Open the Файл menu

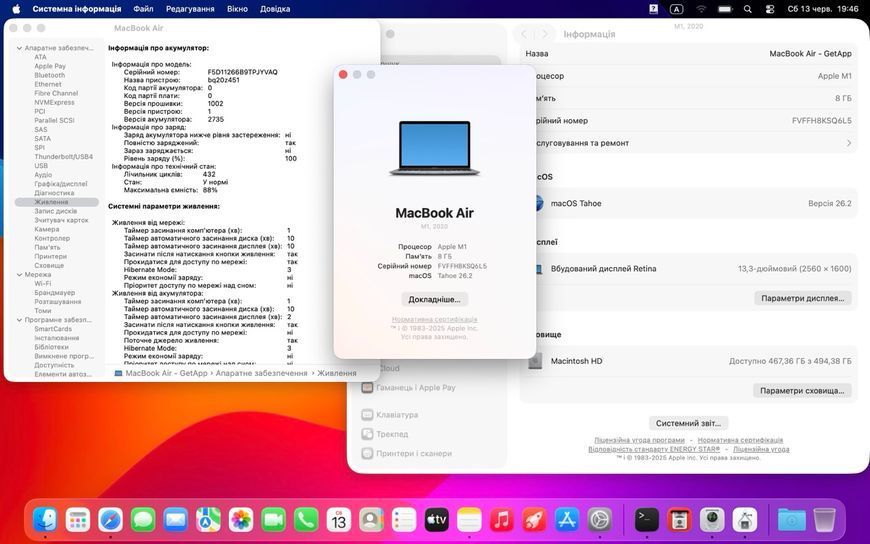pyautogui.click(x=143, y=9)
